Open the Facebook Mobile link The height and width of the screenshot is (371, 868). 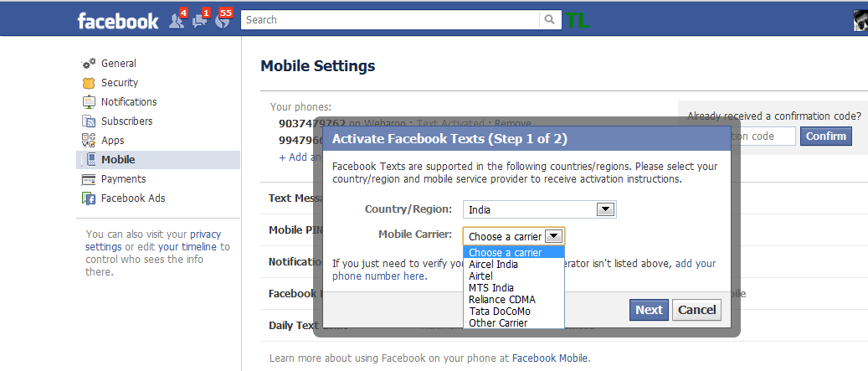click(x=550, y=358)
